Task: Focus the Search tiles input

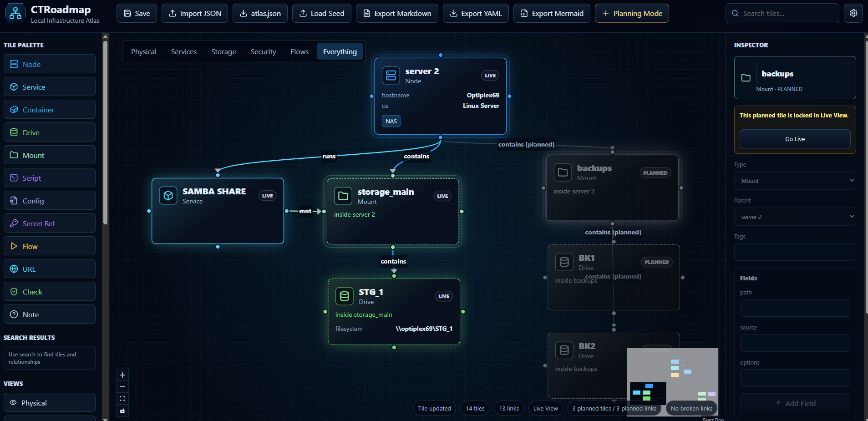Action: (782, 13)
